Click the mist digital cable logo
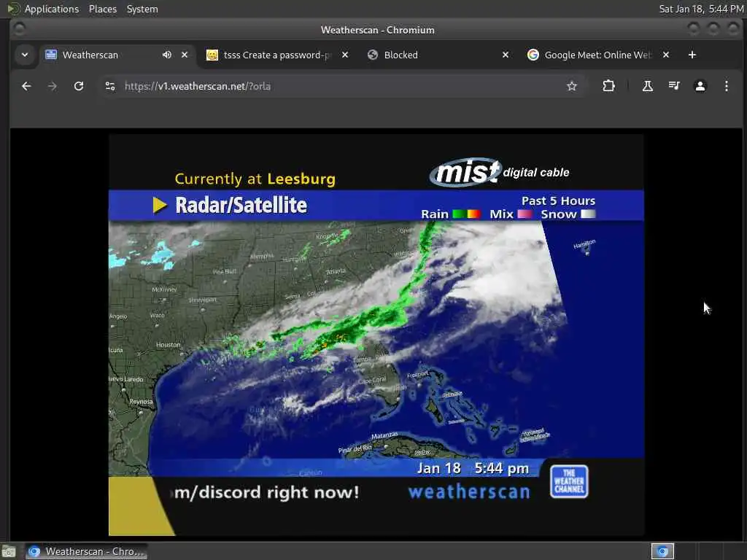This screenshot has height=560, width=747. pyautogui.click(x=499, y=172)
